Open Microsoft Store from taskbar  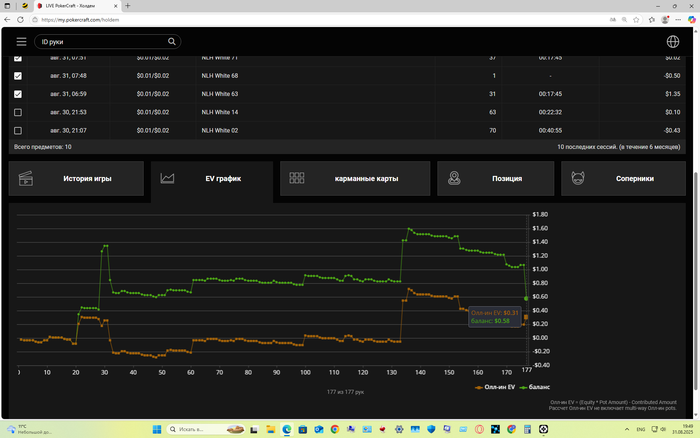tap(303, 430)
